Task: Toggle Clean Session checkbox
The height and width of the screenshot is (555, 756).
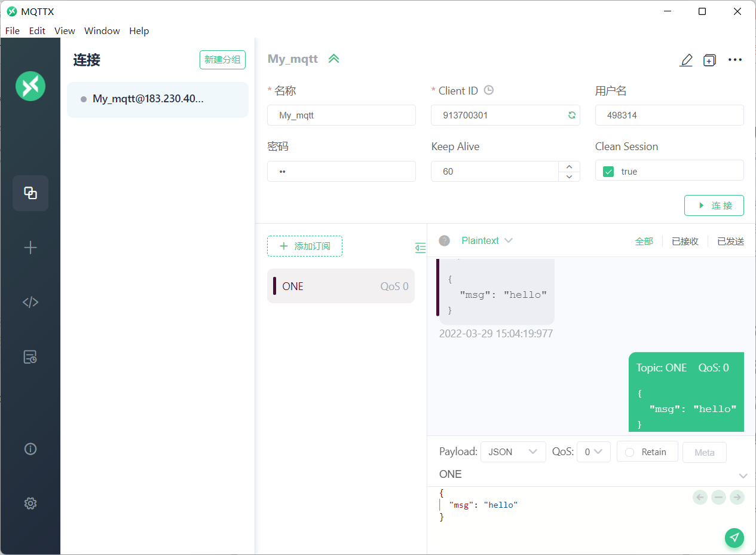Action: (608, 172)
